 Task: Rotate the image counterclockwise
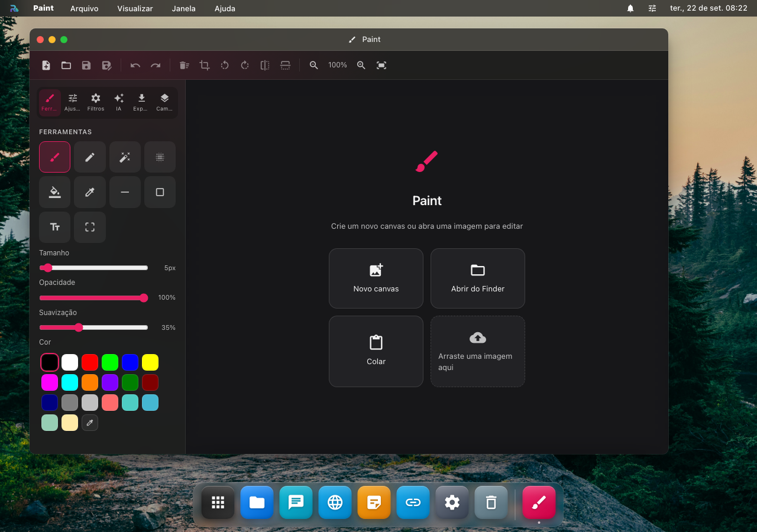pyautogui.click(x=225, y=65)
